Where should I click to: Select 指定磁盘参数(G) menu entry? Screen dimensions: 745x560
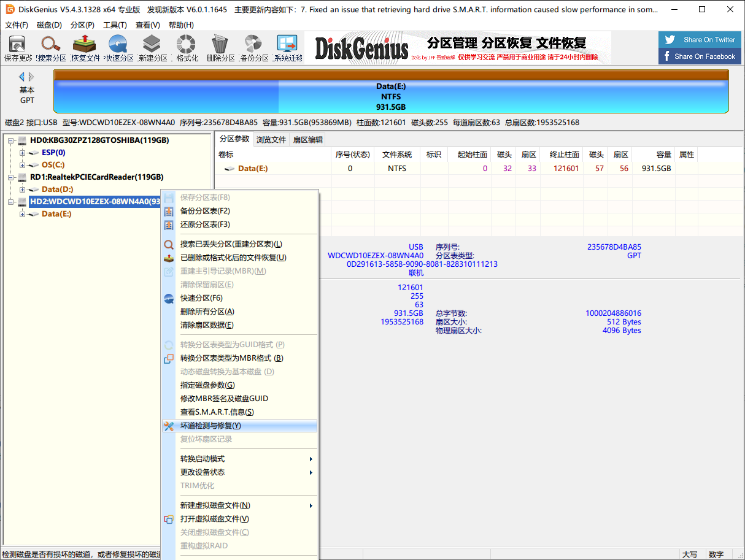click(240, 385)
